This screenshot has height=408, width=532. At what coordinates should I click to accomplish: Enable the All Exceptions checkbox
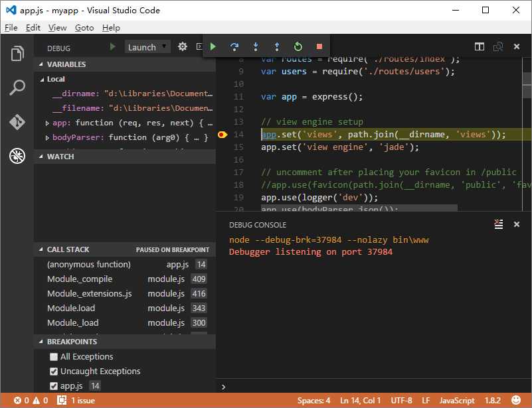[x=54, y=357]
